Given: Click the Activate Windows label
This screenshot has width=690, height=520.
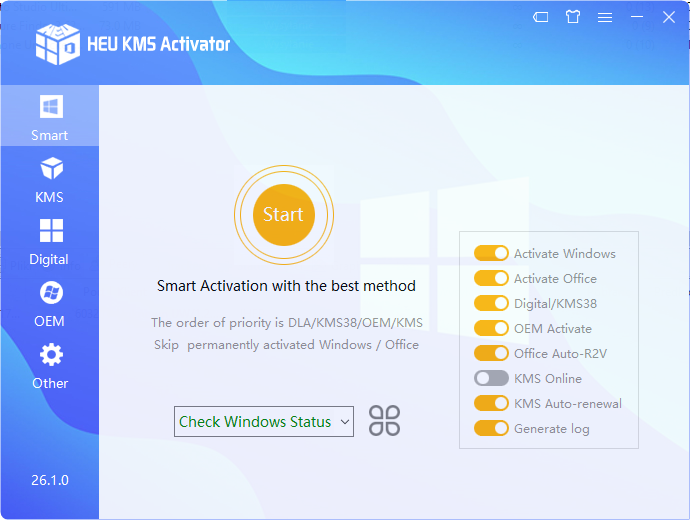Looking at the screenshot, I should coord(565,254).
